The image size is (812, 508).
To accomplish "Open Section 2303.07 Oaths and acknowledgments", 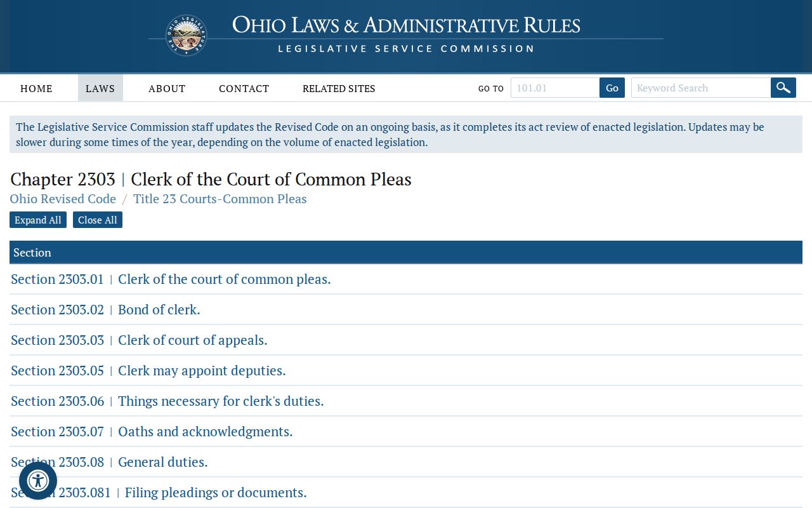I will coord(152,431).
